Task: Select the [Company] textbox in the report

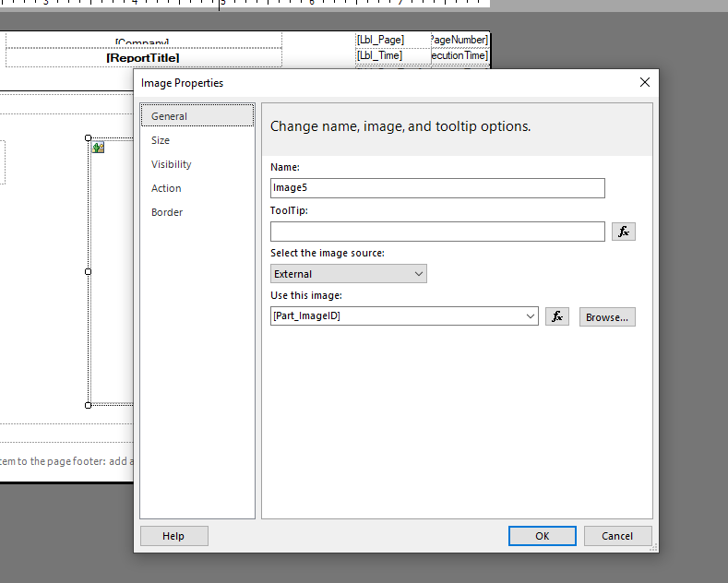Action: click(143, 41)
